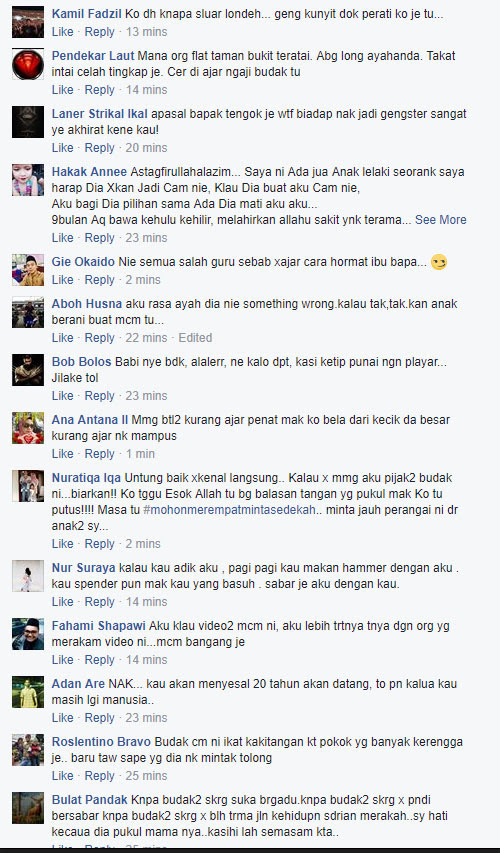The height and width of the screenshot is (853, 500).
Task: View edit history via the Edited label
Action: click(195, 338)
